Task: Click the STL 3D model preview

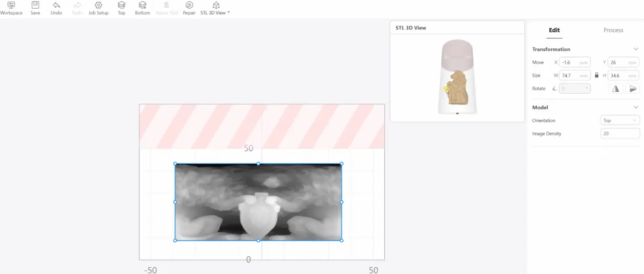Action: (457, 77)
